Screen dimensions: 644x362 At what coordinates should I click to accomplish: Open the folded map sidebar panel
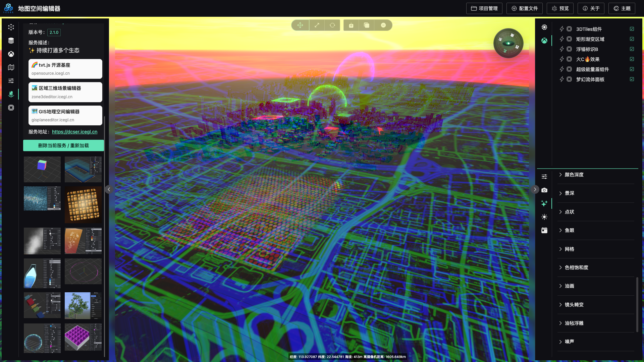[x=11, y=67]
